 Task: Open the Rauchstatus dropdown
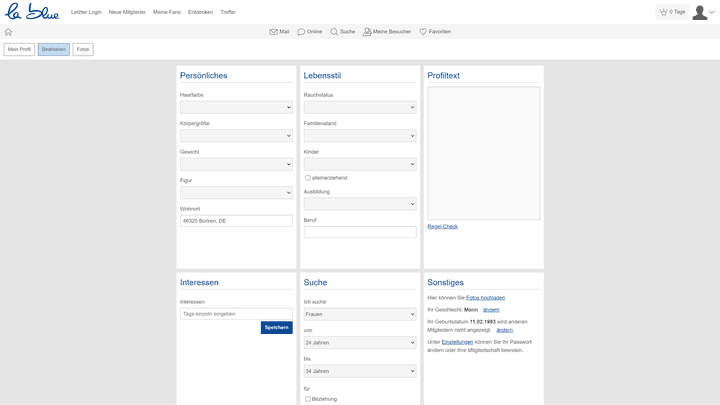360,107
